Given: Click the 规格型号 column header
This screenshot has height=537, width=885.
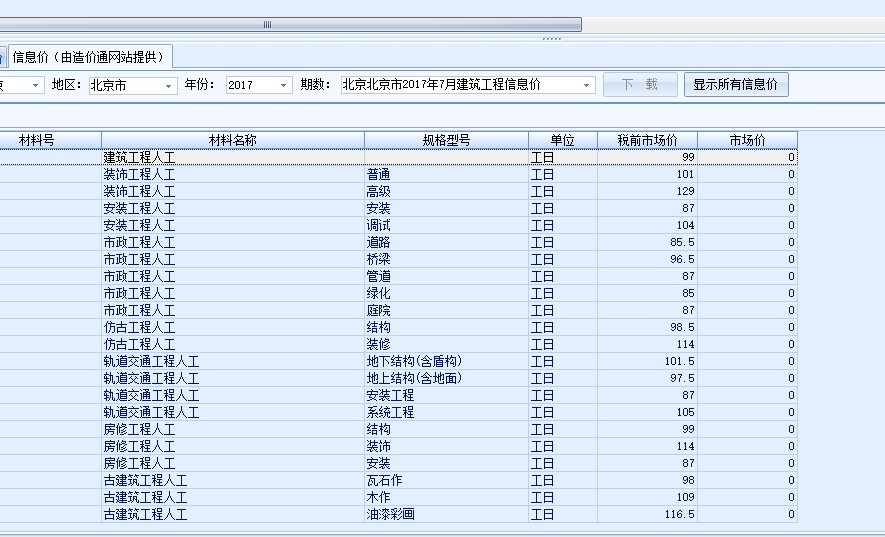Looking at the screenshot, I should (446, 140).
